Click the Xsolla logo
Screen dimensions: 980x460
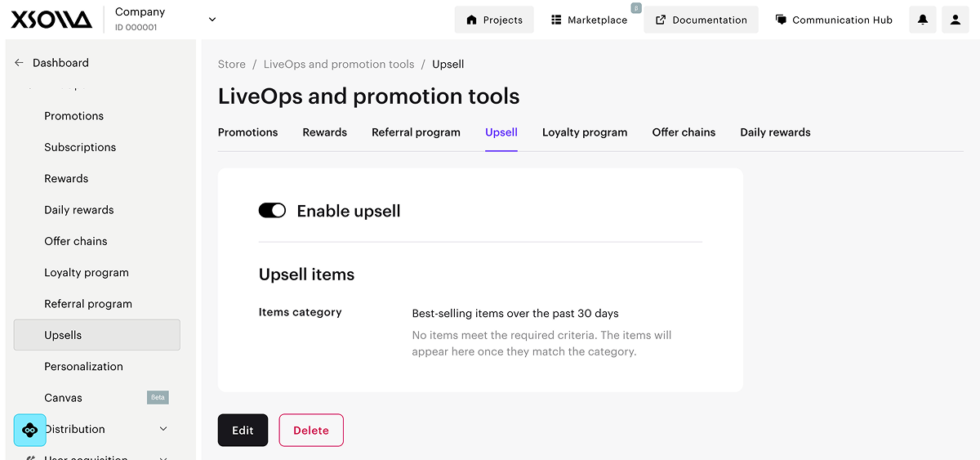pyautogui.click(x=51, y=20)
